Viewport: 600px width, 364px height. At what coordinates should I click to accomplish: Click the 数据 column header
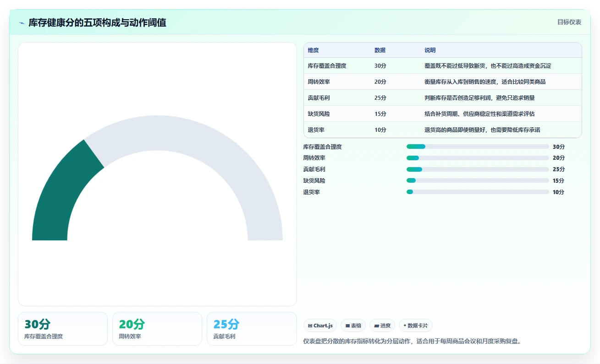coord(380,50)
